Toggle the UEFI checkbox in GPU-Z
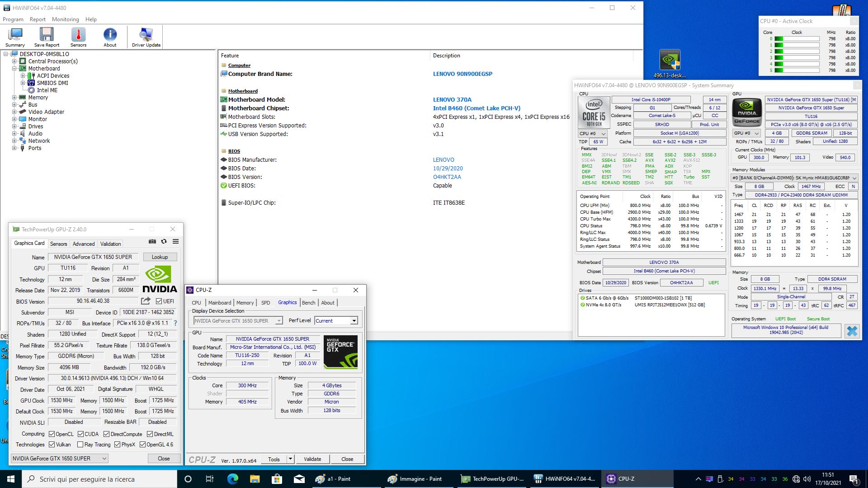This screenshot has width=868, height=488. (x=159, y=301)
